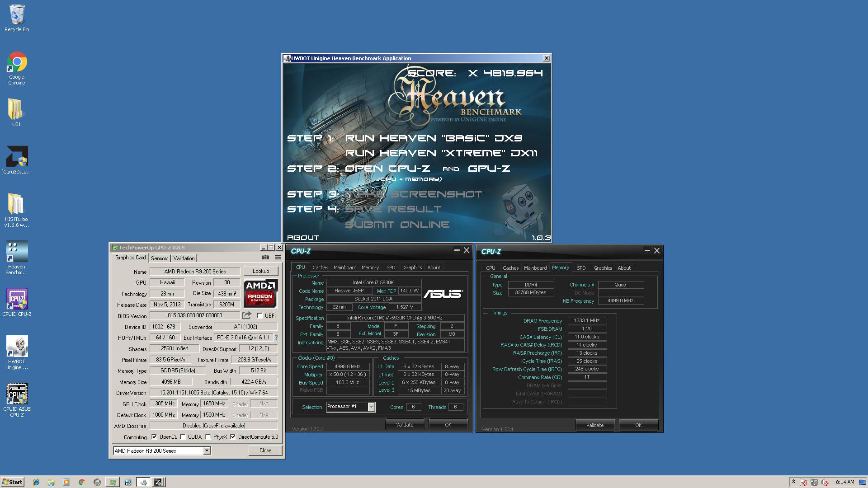Click OK in the right CPU-Z window
This screenshot has height=488, width=868.
pyautogui.click(x=638, y=425)
